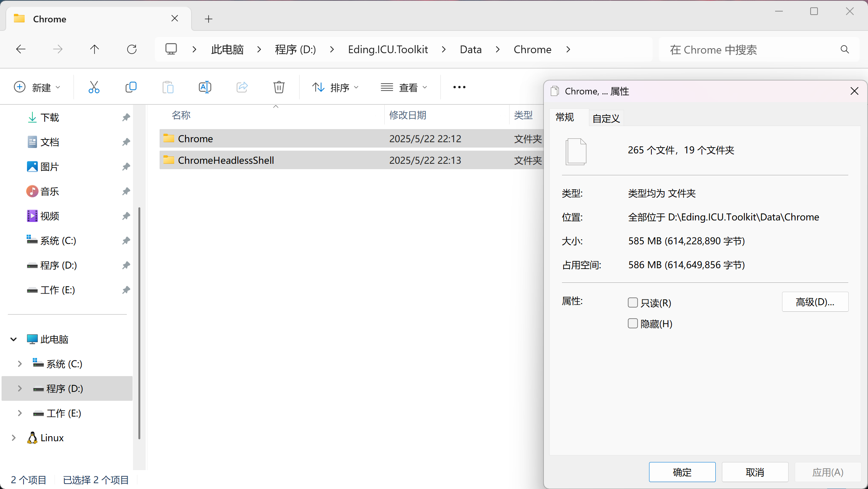The height and width of the screenshot is (489, 868).
Task: Click the Copy icon in toolbar
Action: [x=131, y=87]
